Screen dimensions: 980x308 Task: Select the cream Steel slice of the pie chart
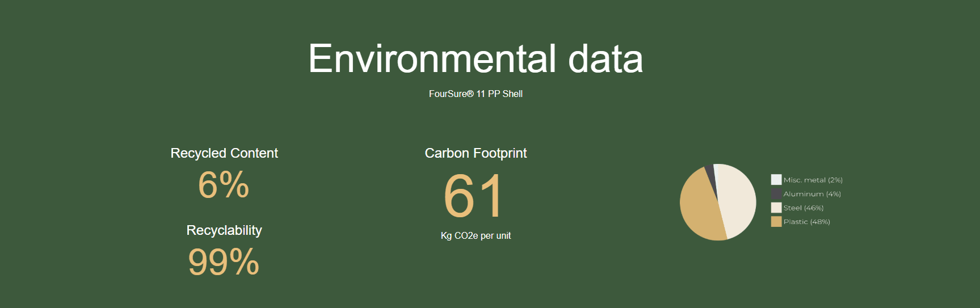click(x=738, y=199)
